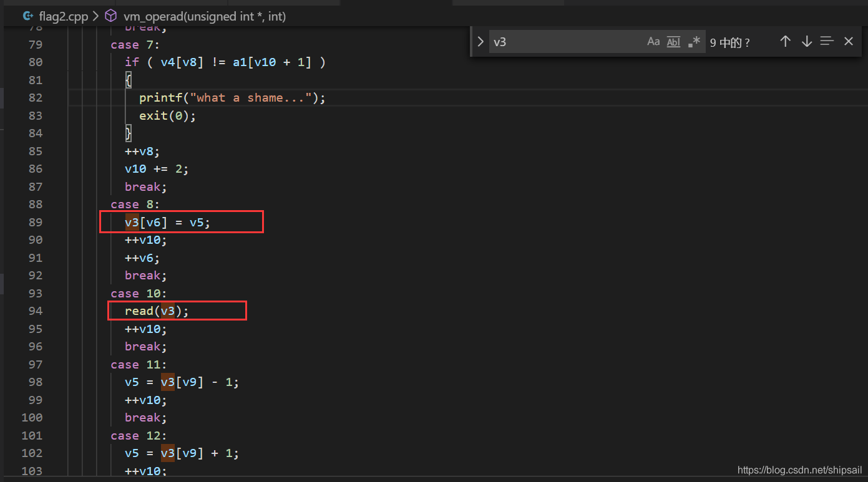Click the 'v3[v6] = v5;' line
The image size is (868, 482).
[168, 222]
